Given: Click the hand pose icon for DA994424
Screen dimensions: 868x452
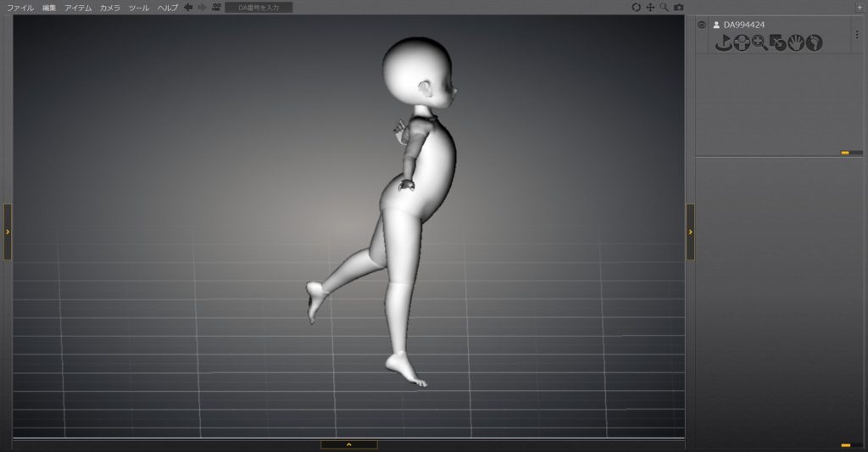Looking at the screenshot, I should tap(796, 42).
